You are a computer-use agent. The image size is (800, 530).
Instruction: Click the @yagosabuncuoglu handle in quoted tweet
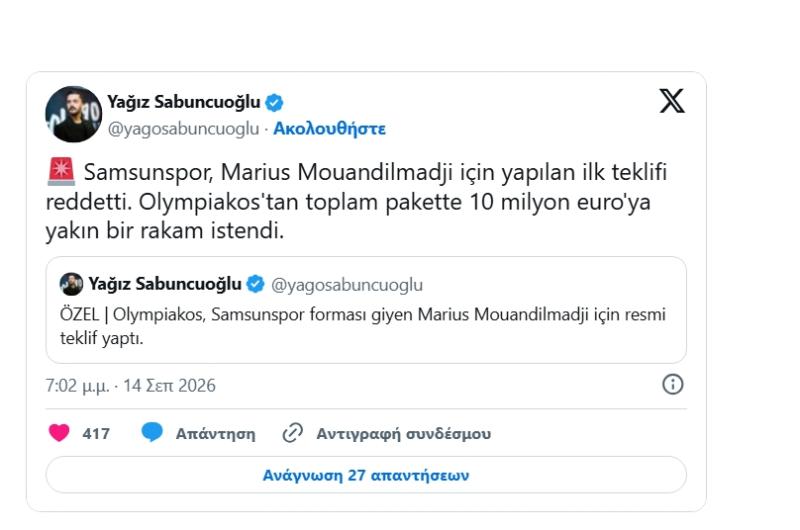tap(347, 285)
